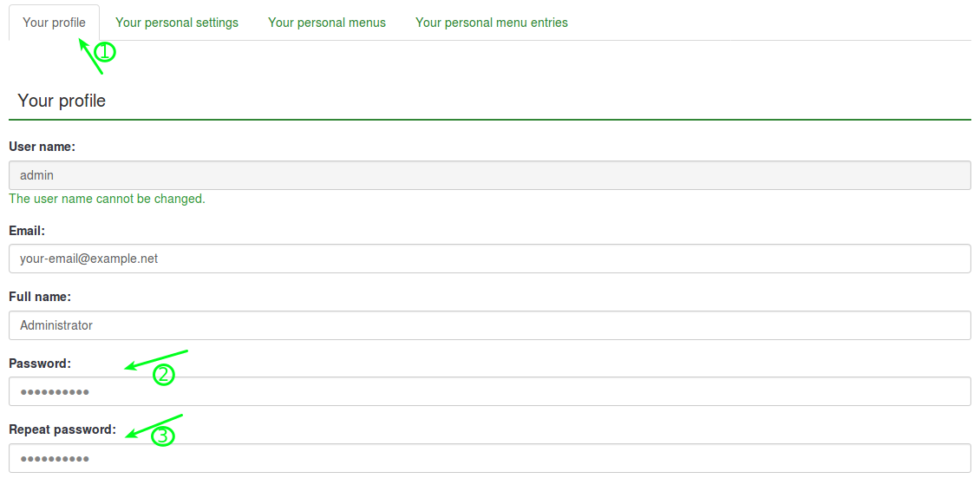This screenshot has width=980, height=485.
Task: Click the disabled admin user name field
Action: (x=489, y=175)
